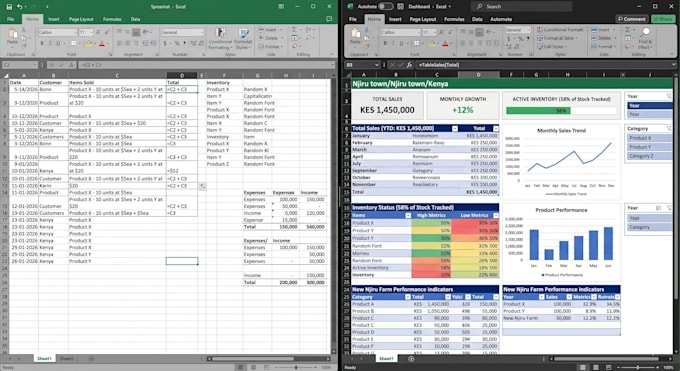The height and width of the screenshot is (371, 680).
Task: Toggle Italic in Dashboard window ribbon
Action: pos(393,43)
